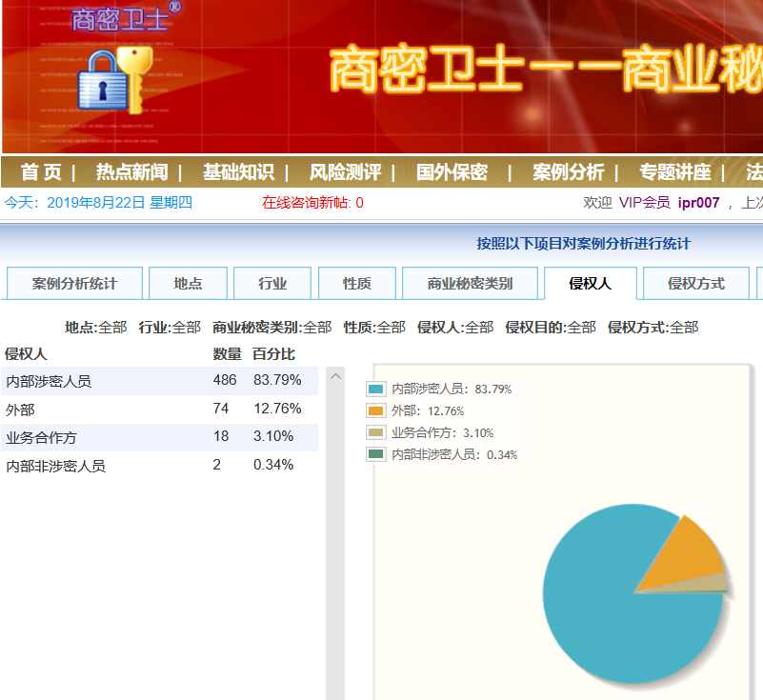Click legend label 业务合作方: 3.10%
763x700 pixels.
[442, 433]
